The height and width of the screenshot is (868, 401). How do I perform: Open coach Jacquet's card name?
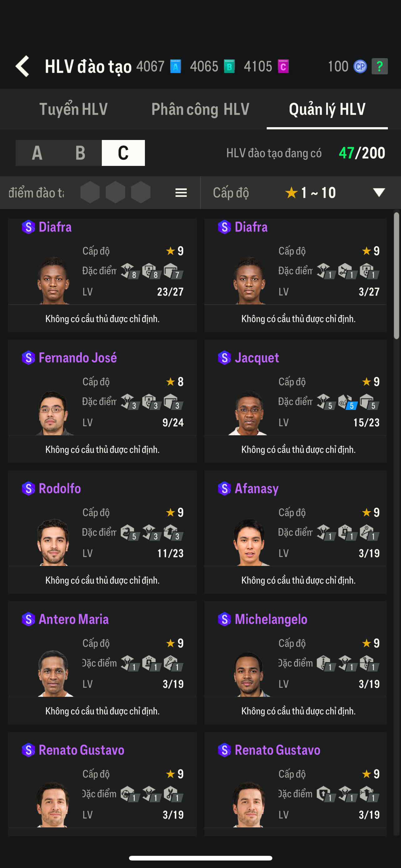click(x=257, y=357)
